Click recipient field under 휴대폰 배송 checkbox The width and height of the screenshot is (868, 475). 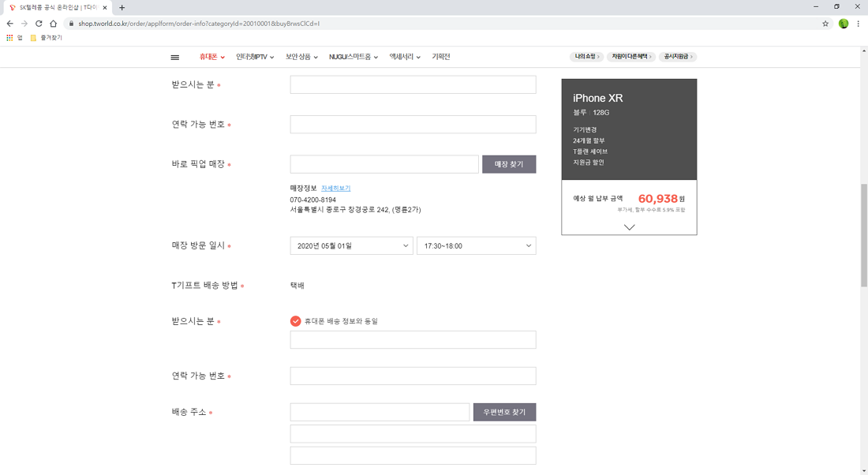click(413, 340)
